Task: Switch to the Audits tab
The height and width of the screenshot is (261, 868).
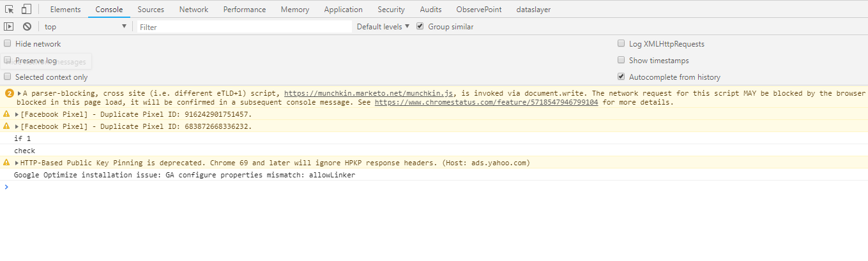Action: tap(430, 10)
